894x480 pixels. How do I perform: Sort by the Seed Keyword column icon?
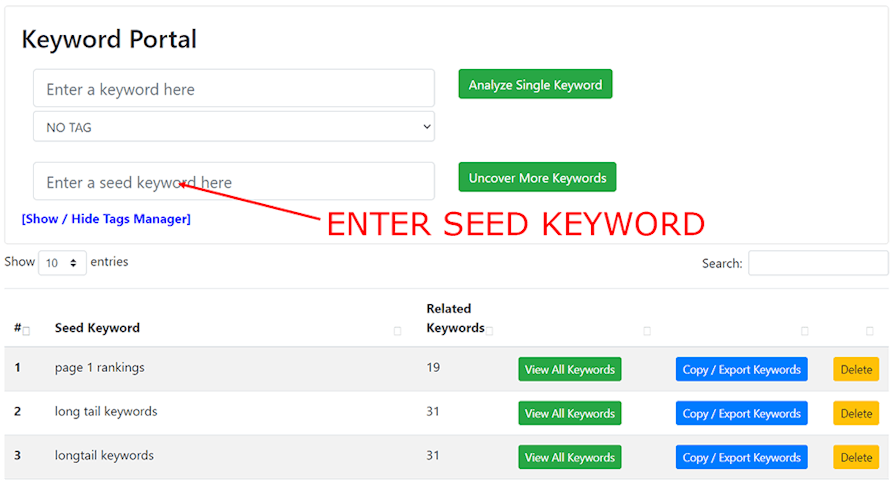click(x=398, y=331)
